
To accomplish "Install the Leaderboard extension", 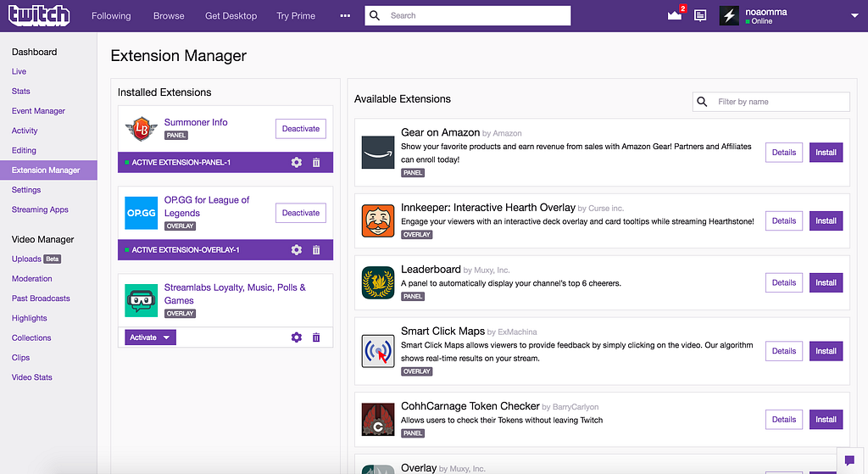I will click(826, 282).
